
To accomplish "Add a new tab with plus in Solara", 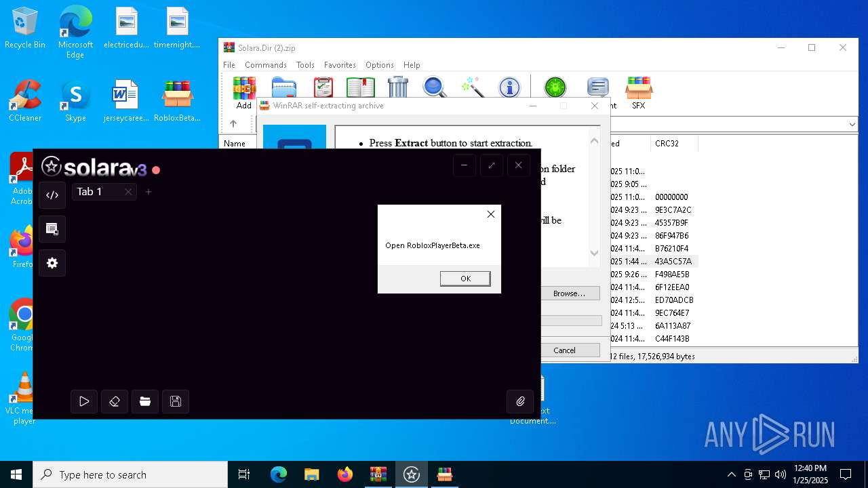I will (149, 192).
